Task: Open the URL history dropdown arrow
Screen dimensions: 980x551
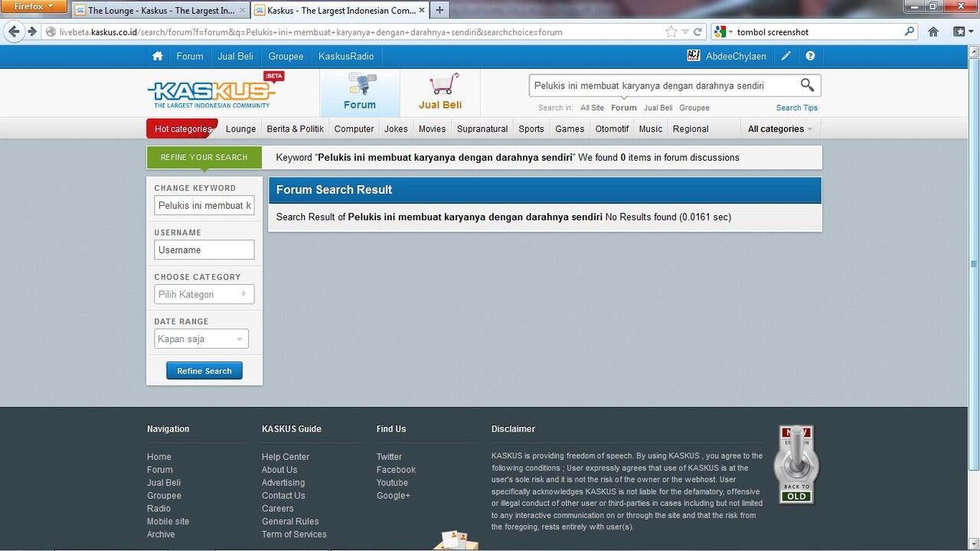Action: coord(685,32)
